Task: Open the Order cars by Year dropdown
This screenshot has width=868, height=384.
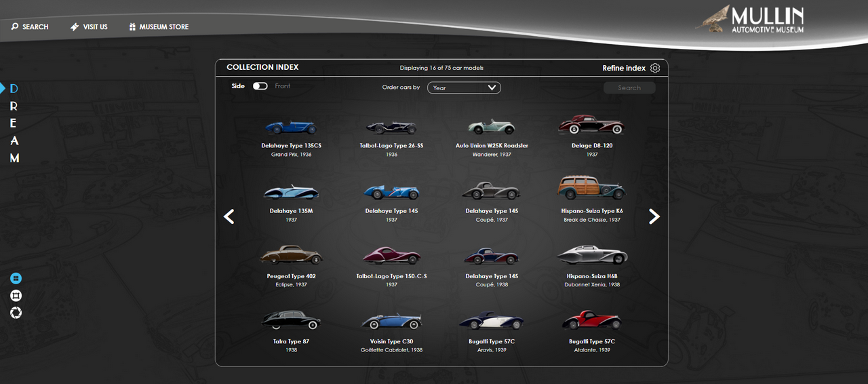Action: point(463,88)
